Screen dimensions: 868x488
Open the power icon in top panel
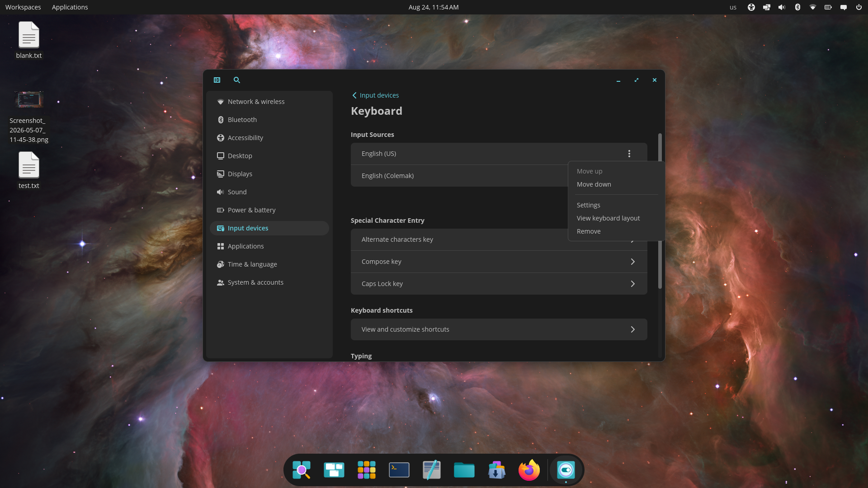pos(859,7)
